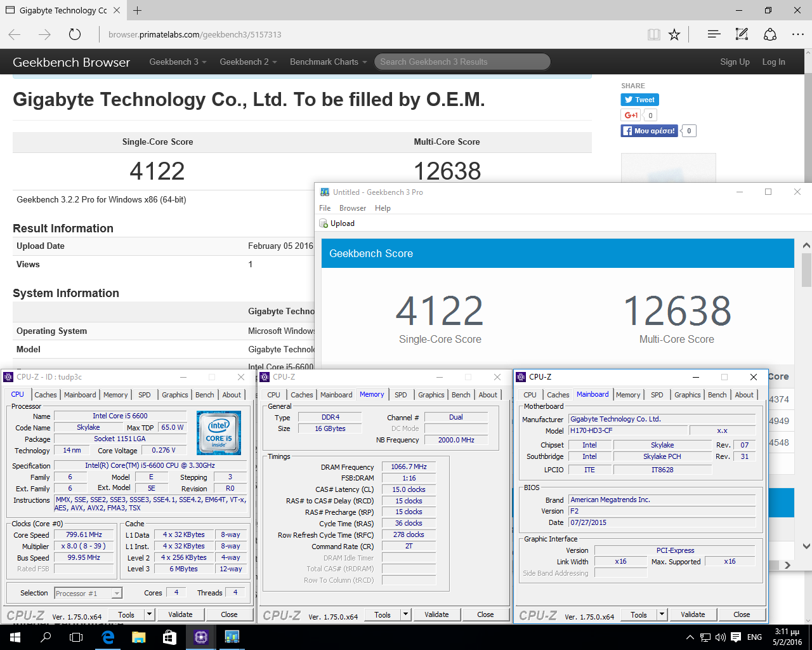Click the Edge back navigation arrow
Screen dimensions: 812x650
pos(15,34)
